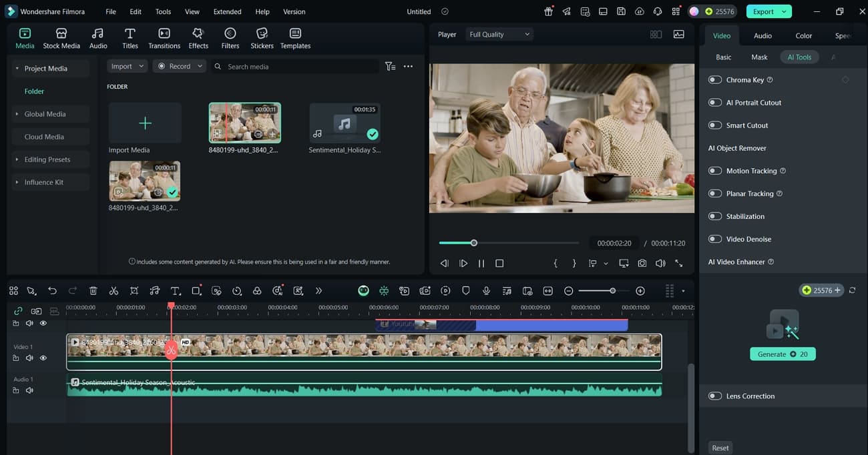Enable Smart Cutout
Image resolution: width=868 pixels, height=455 pixels.
point(715,125)
